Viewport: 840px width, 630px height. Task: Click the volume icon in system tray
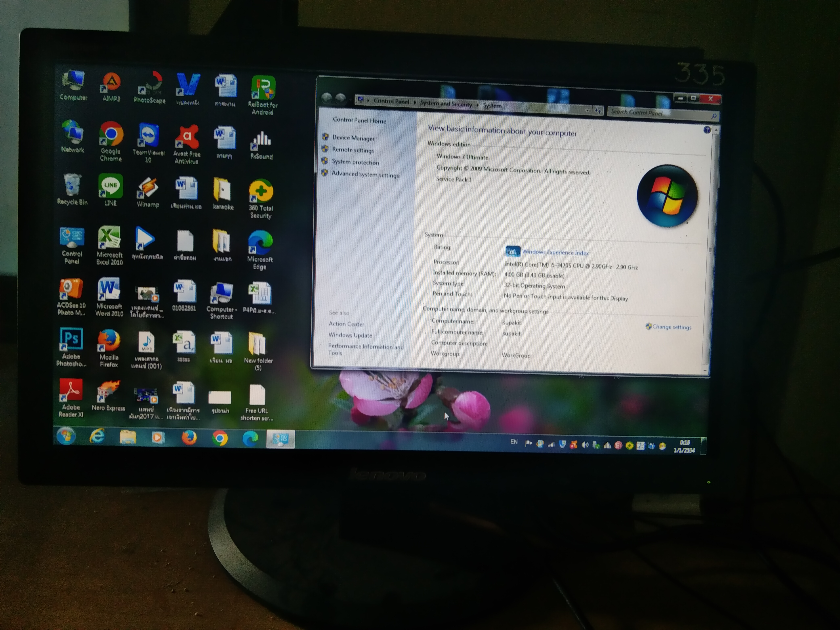pyautogui.click(x=584, y=445)
